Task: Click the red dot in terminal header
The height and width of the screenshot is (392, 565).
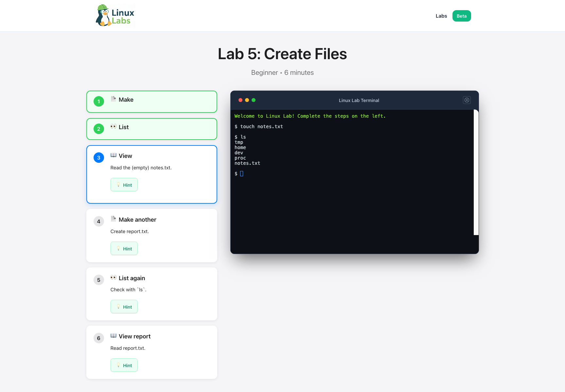Action: pyautogui.click(x=240, y=100)
